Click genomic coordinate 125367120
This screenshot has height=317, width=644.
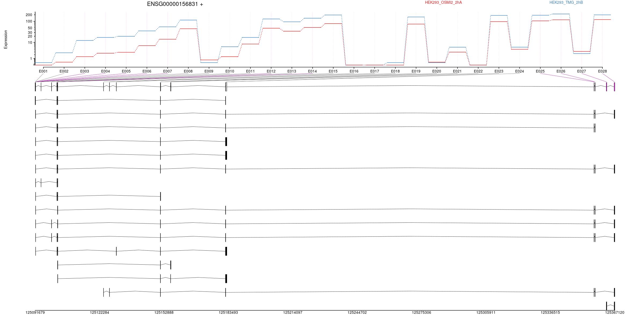click(x=615, y=312)
